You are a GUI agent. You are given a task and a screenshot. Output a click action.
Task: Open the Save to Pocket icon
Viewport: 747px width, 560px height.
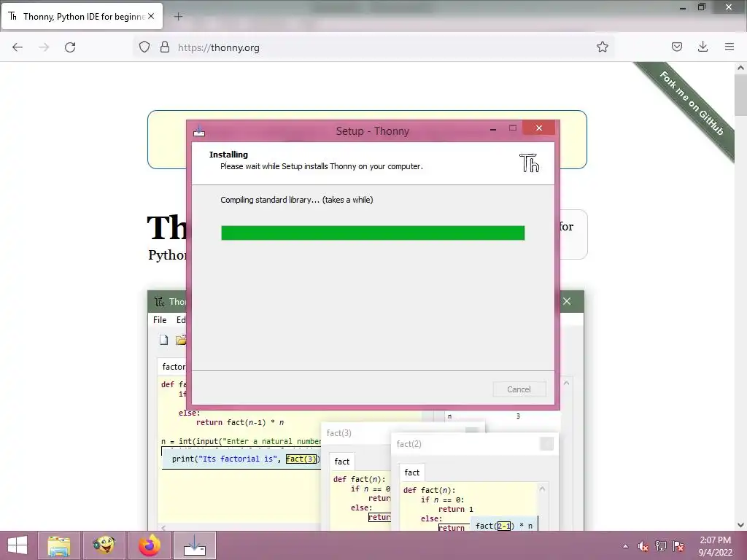676,47
